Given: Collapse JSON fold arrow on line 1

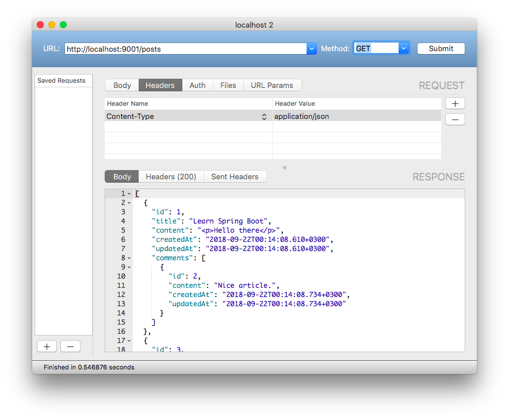Looking at the screenshot, I should [x=129, y=194].
